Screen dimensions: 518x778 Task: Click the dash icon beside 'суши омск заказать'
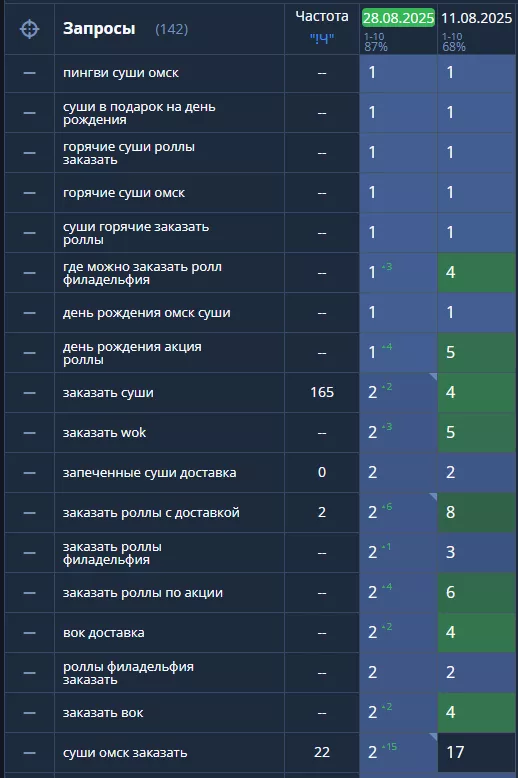[29, 753]
